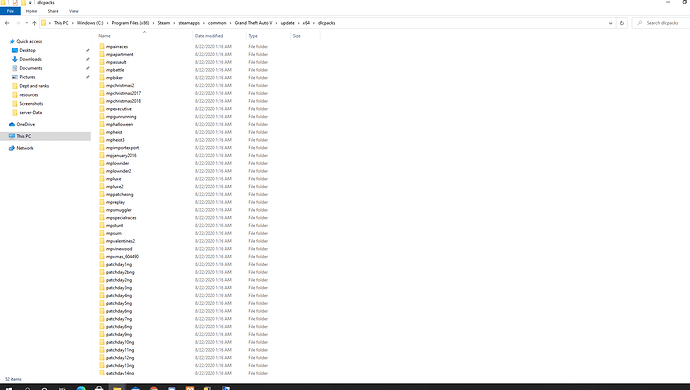
Task: Go back using the Back arrow
Action: pyautogui.click(x=7, y=23)
